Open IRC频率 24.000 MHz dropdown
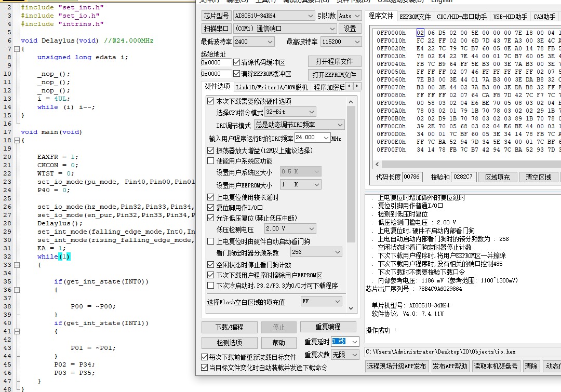This screenshot has height=392, width=561. 326,138
